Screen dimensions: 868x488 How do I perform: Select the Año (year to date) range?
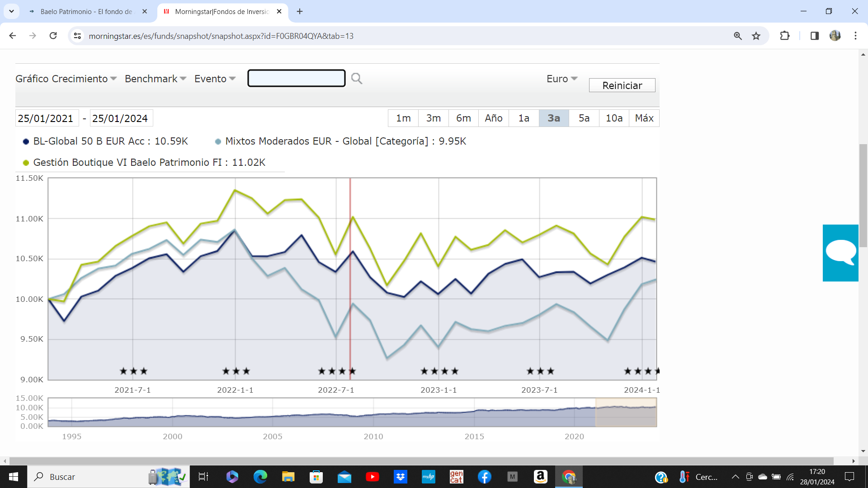[x=494, y=118]
